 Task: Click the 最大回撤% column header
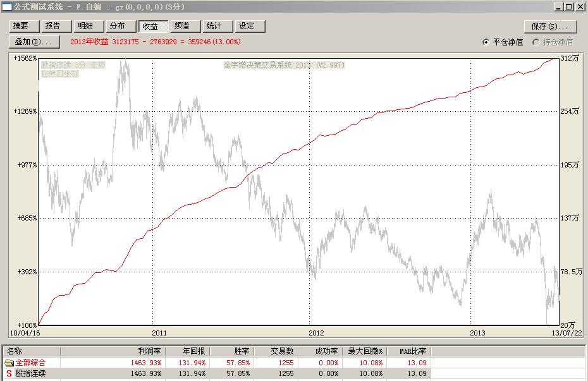click(365, 351)
